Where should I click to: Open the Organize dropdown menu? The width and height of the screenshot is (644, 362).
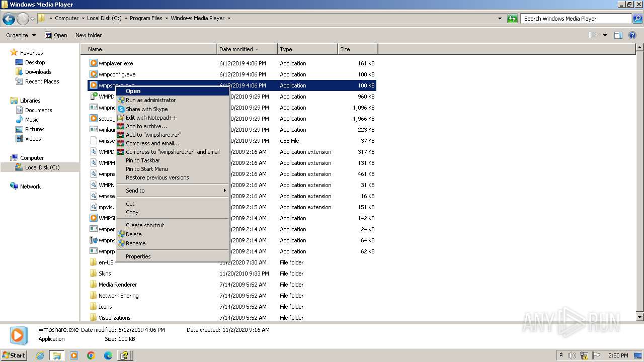point(21,35)
